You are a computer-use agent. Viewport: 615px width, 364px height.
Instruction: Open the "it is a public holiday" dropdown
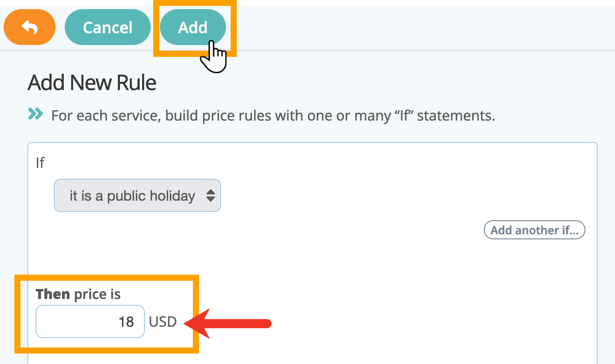pos(137,196)
